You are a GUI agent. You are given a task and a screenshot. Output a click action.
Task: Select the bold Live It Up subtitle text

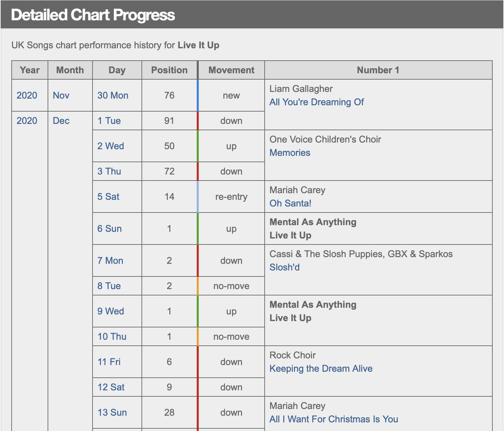pos(199,45)
